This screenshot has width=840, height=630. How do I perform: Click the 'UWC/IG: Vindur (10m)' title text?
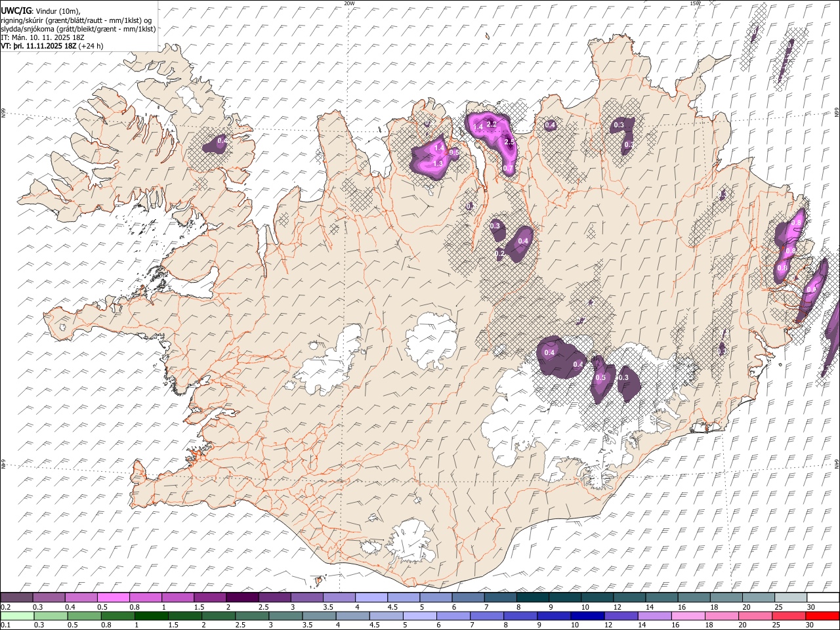pos(41,10)
